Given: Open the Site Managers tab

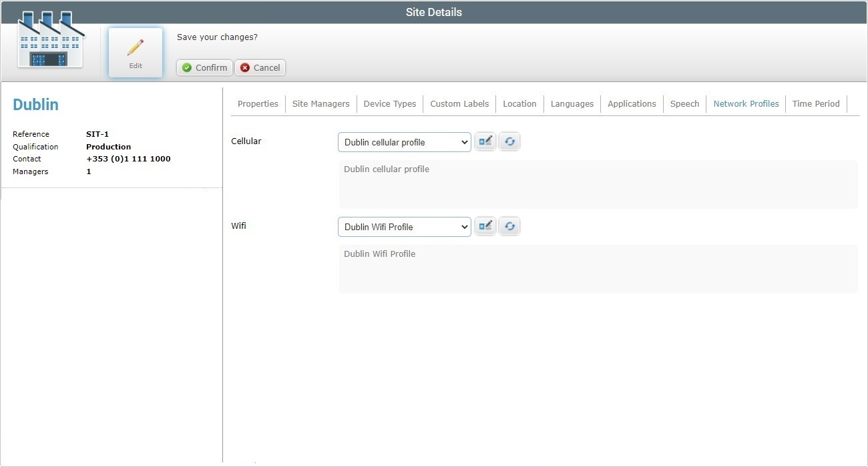Looking at the screenshot, I should pyautogui.click(x=321, y=103).
